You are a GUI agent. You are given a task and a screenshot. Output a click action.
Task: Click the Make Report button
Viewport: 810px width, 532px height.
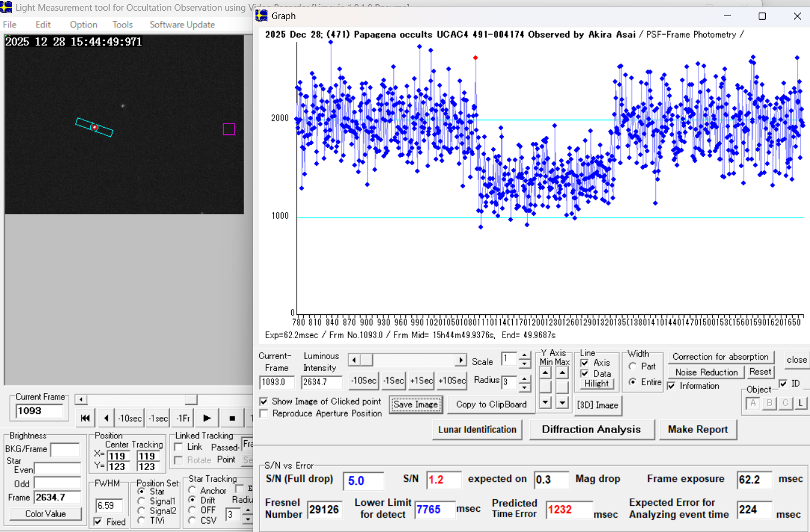[x=698, y=429]
